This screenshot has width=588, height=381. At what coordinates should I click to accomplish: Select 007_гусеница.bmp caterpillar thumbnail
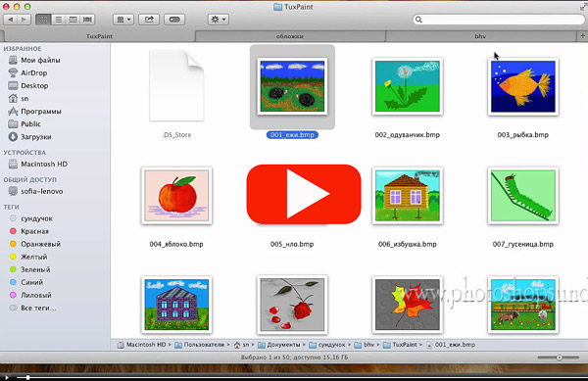pyautogui.click(x=523, y=196)
